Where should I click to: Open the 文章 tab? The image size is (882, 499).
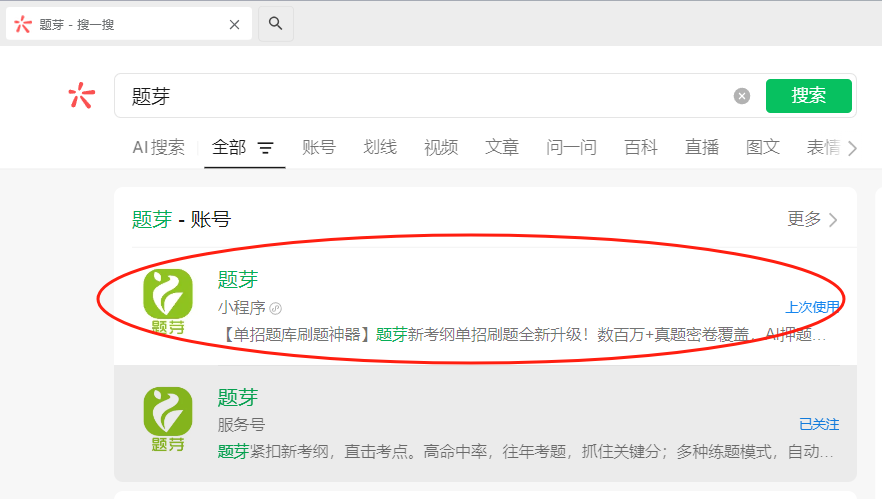tap(502, 147)
